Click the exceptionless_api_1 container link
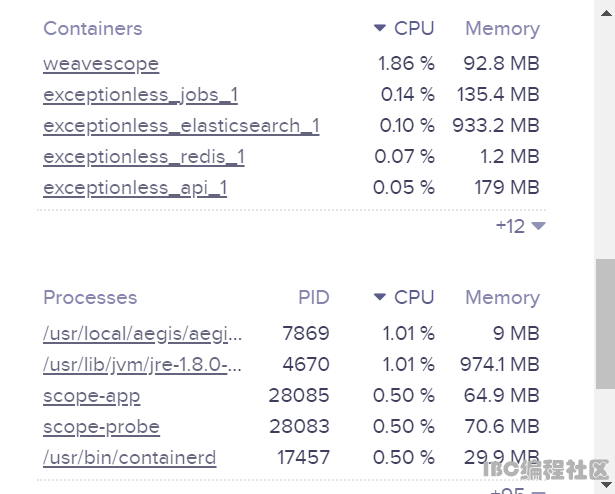The height and width of the screenshot is (494, 615). point(135,188)
